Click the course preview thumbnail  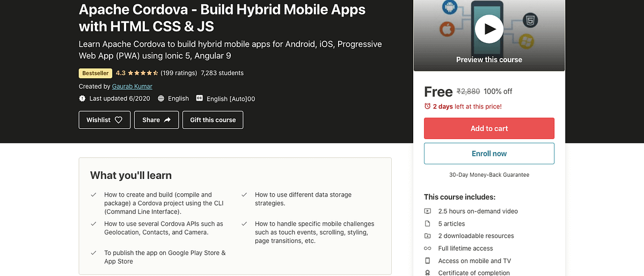[x=489, y=35]
